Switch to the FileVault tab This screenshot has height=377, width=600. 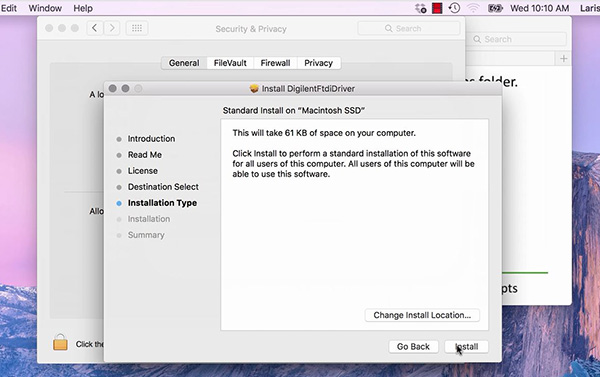[230, 63]
